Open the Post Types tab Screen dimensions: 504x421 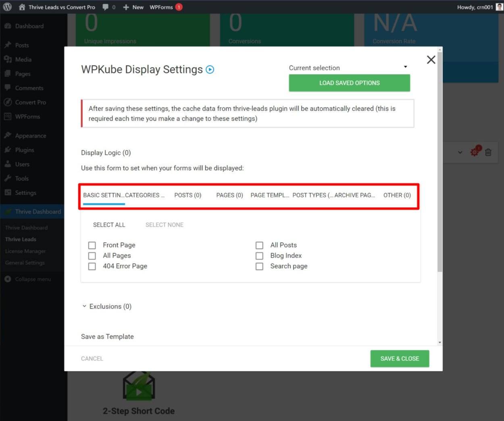point(313,195)
